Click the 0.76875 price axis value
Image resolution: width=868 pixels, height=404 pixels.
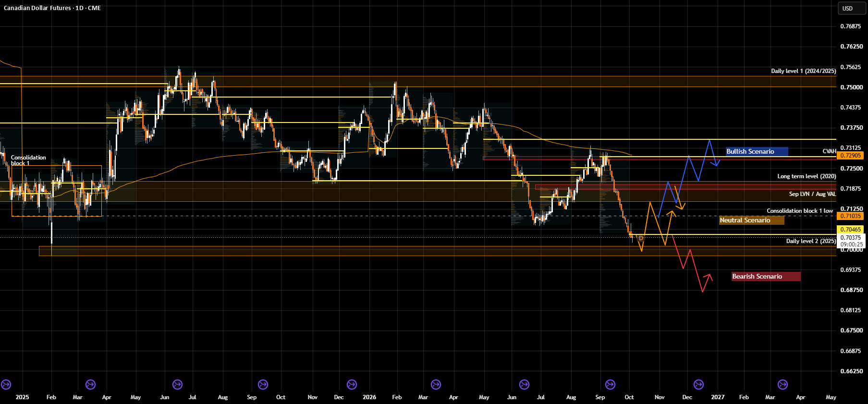pyautogui.click(x=851, y=26)
